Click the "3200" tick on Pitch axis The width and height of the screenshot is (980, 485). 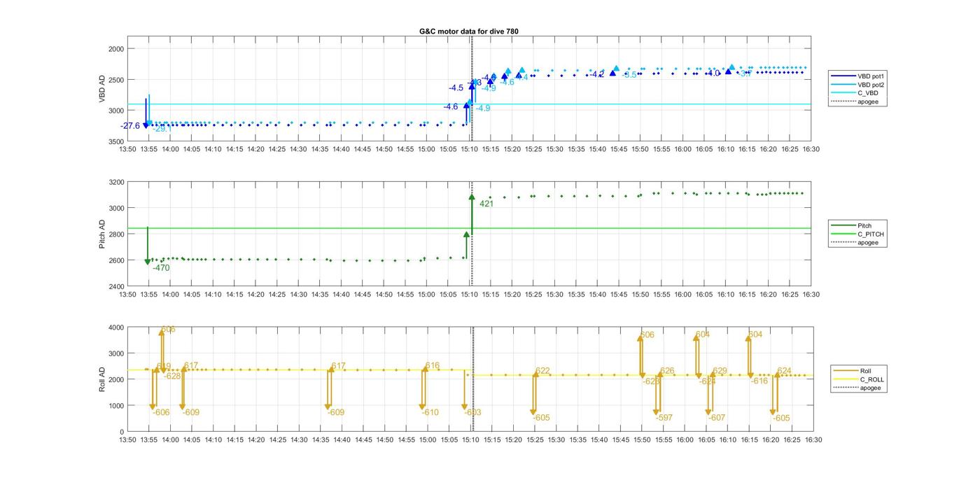click(x=116, y=182)
